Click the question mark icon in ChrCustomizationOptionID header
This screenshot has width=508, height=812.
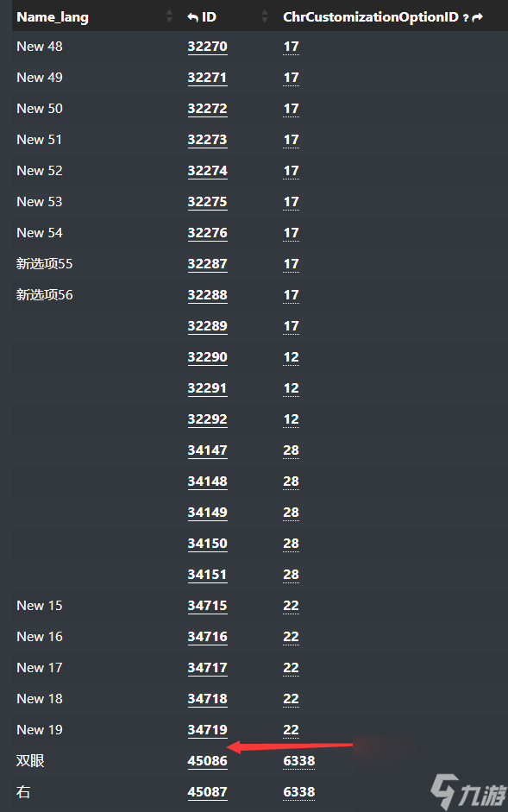(x=466, y=17)
